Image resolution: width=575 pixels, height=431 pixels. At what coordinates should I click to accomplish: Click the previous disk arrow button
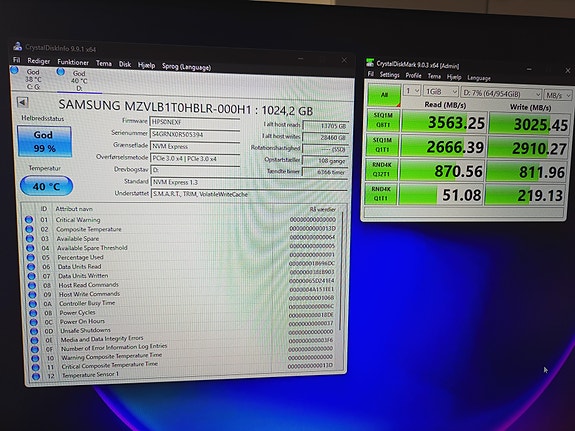[23, 102]
